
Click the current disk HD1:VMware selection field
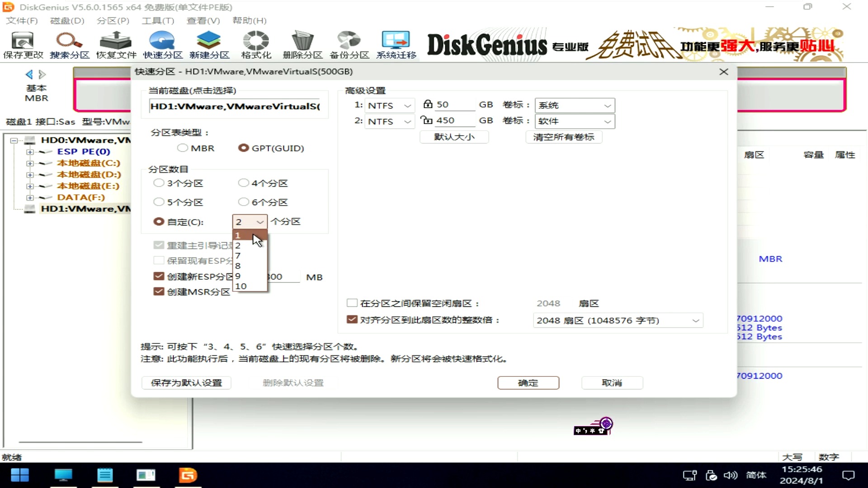coord(235,107)
